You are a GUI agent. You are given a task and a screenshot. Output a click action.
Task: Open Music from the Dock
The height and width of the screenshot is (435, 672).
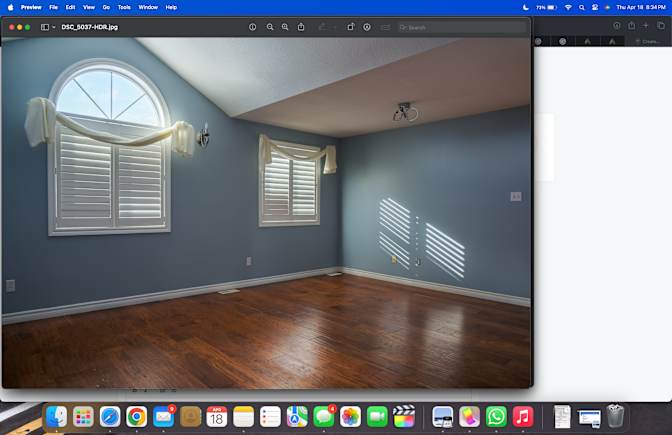(523, 417)
